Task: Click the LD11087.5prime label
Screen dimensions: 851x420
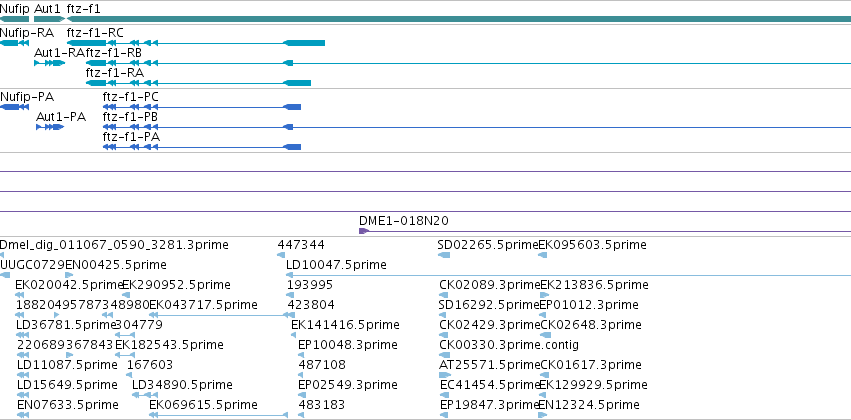Action: point(67,365)
